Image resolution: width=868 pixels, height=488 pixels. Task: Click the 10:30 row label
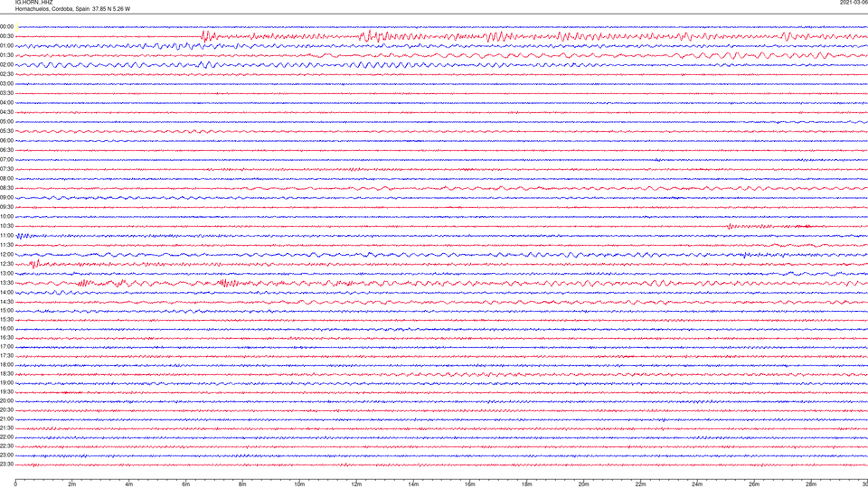[6, 226]
